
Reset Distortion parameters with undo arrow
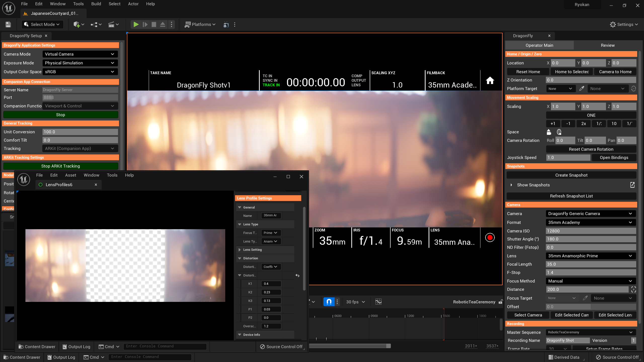(297, 275)
